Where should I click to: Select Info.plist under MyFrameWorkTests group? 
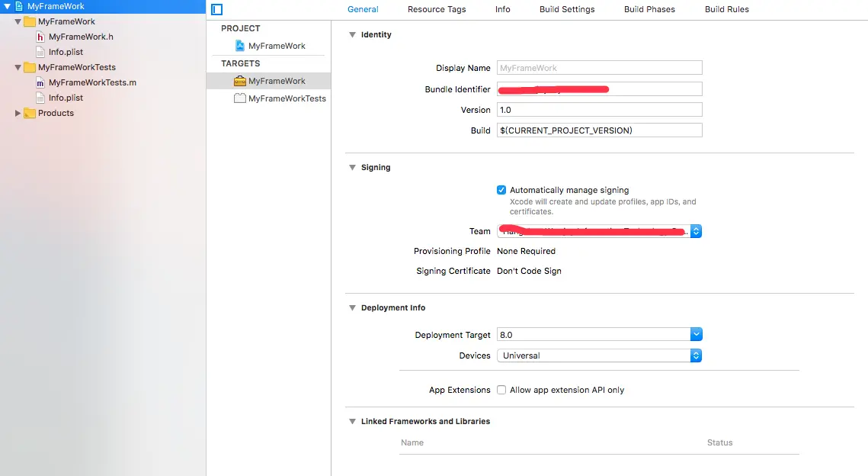pyautogui.click(x=66, y=98)
